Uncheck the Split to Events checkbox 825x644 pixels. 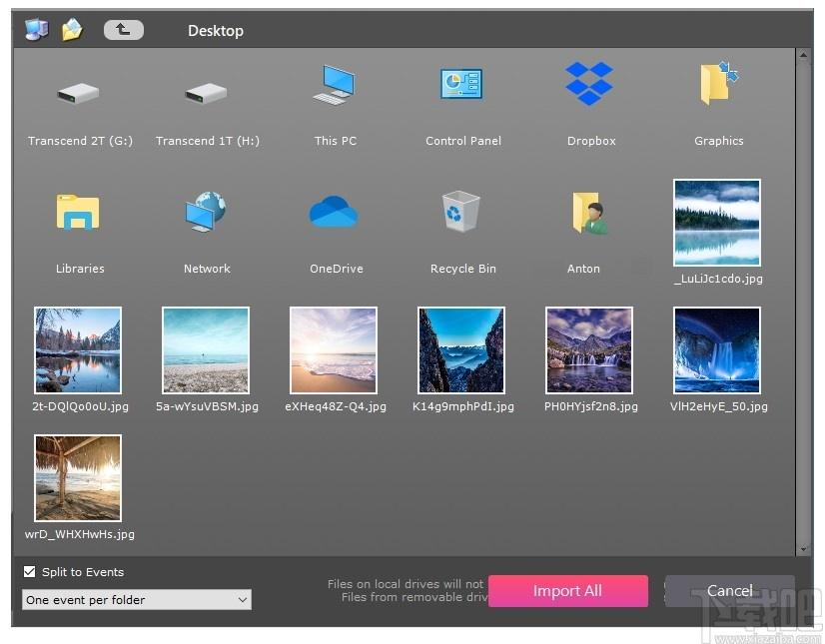click(x=30, y=571)
